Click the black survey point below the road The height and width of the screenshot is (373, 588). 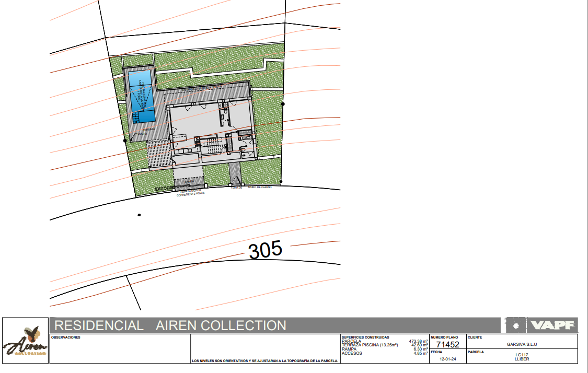pos(139,215)
